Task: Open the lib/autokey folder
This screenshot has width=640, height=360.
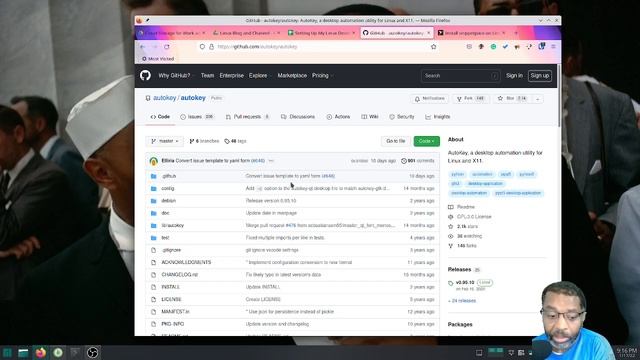Action: (173, 225)
